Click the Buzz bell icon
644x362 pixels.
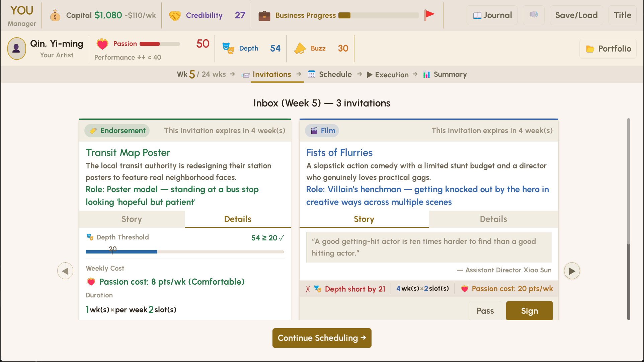tap(300, 48)
